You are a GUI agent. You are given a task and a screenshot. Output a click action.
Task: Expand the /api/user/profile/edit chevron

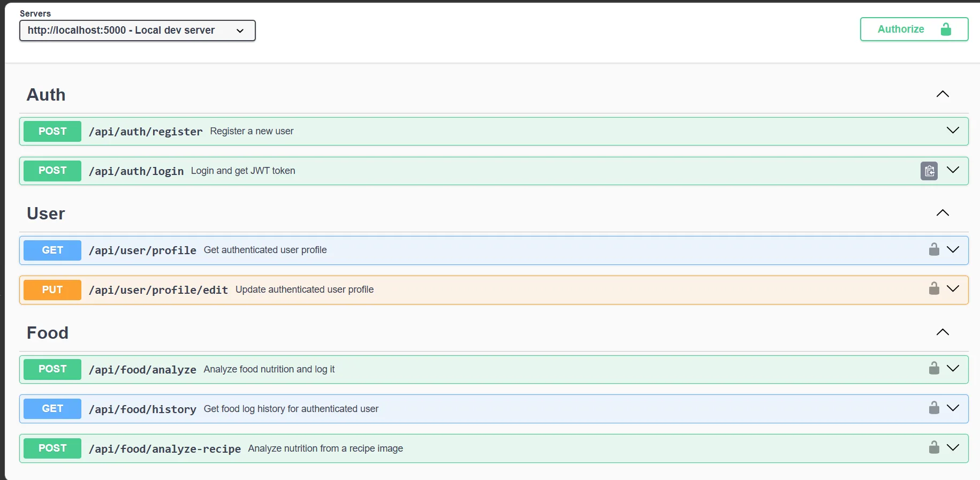(953, 289)
